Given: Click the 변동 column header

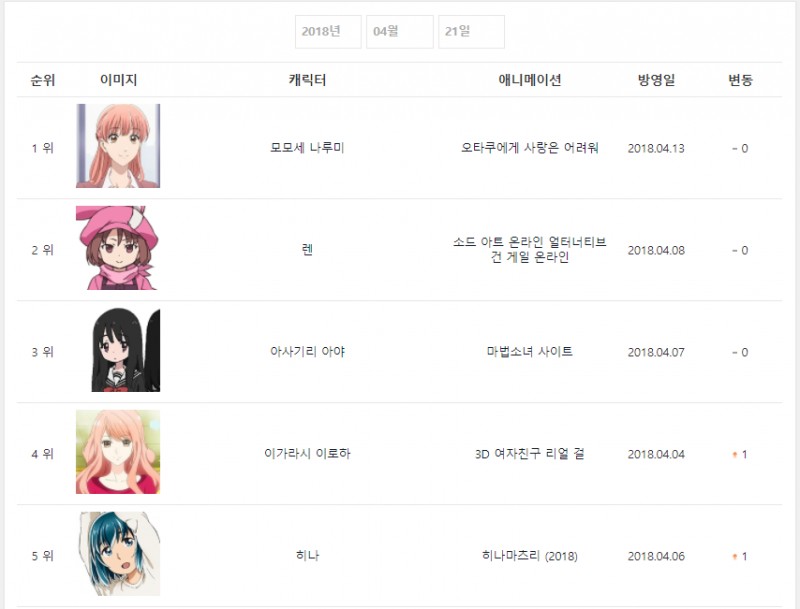Looking at the screenshot, I should [740, 80].
